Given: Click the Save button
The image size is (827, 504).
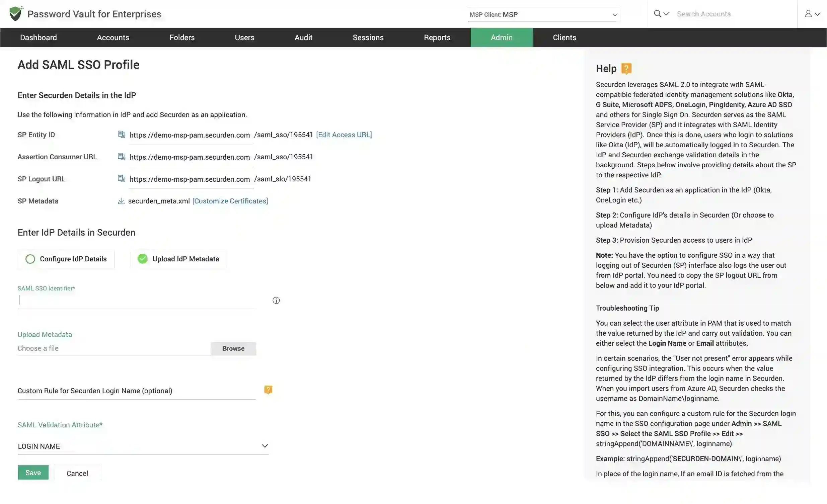Looking at the screenshot, I should [x=32, y=473].
